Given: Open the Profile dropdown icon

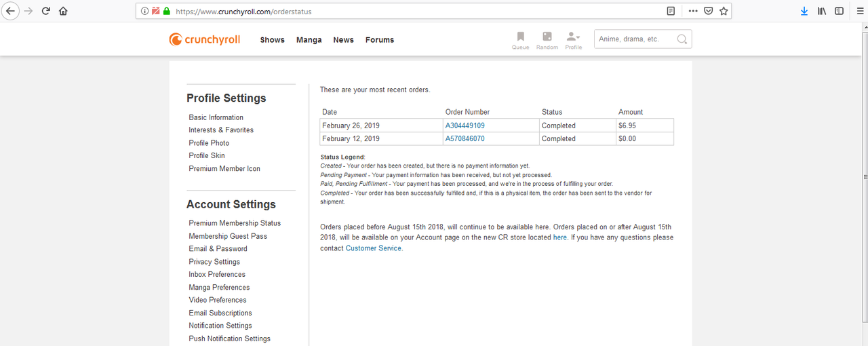Looking at the screenshot, I should tap(574, 40).
